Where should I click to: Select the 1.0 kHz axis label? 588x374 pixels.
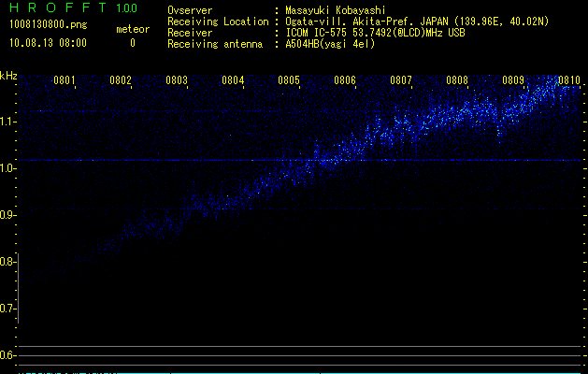[7, 168]
